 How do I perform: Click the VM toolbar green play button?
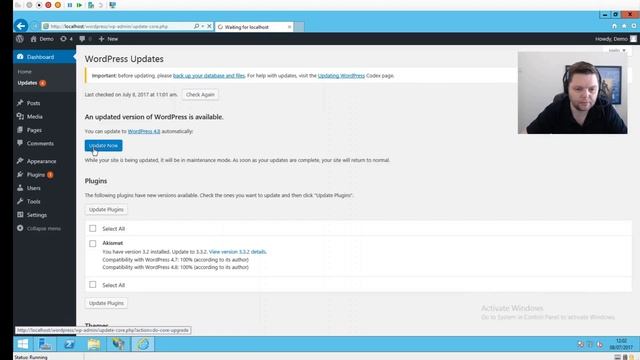(x=80, y=5)
